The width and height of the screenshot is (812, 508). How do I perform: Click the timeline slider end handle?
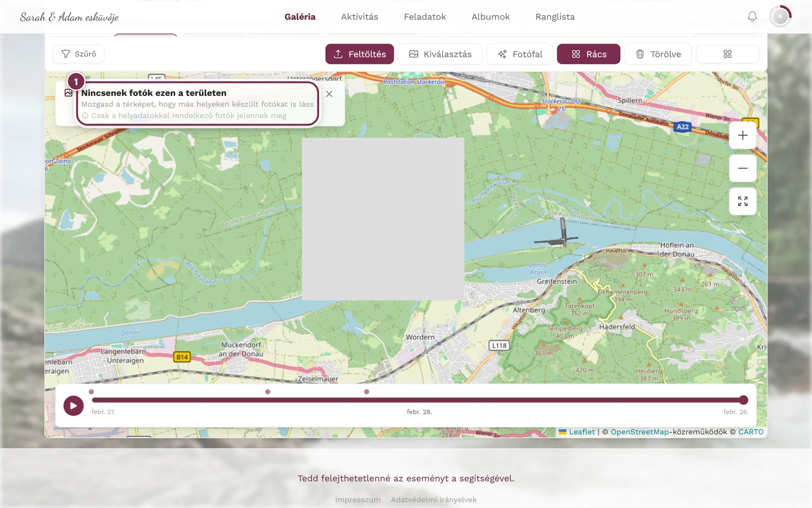[744, 400]
